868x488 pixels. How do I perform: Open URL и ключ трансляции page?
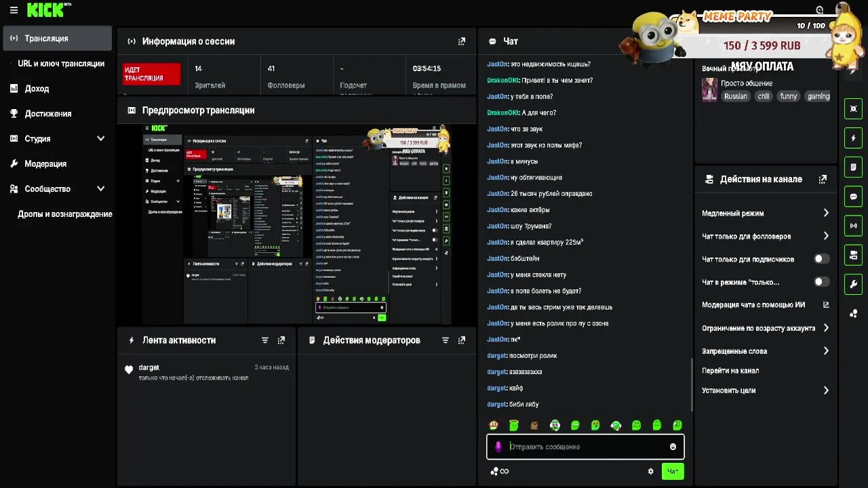coord(61,63)
